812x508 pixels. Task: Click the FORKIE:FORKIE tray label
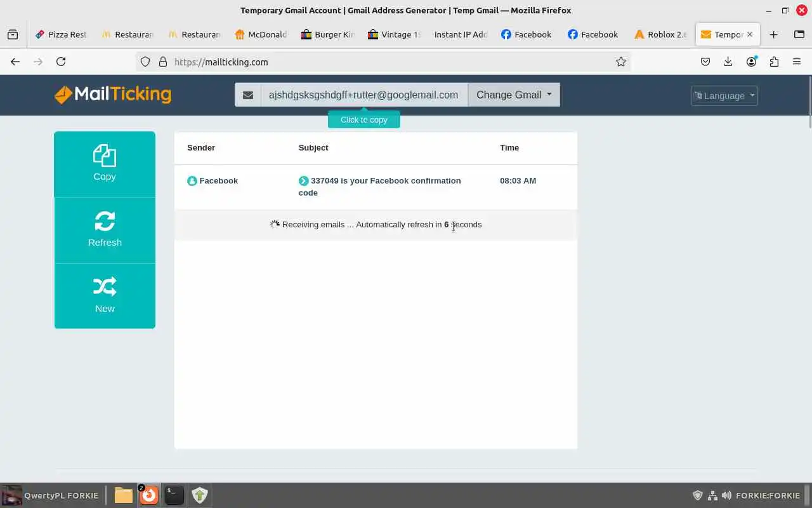768,495
